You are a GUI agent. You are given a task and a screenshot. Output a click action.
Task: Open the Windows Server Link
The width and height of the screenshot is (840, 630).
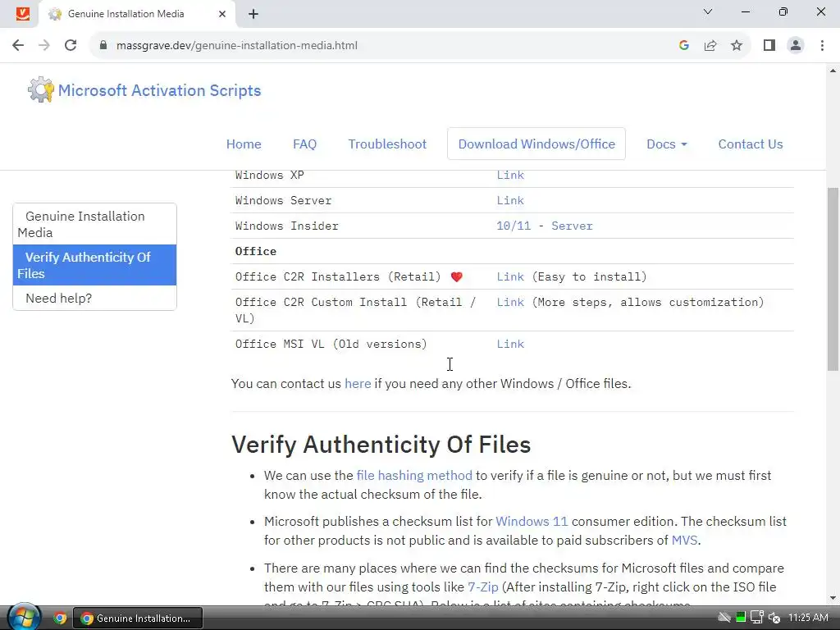click(510, 200)
